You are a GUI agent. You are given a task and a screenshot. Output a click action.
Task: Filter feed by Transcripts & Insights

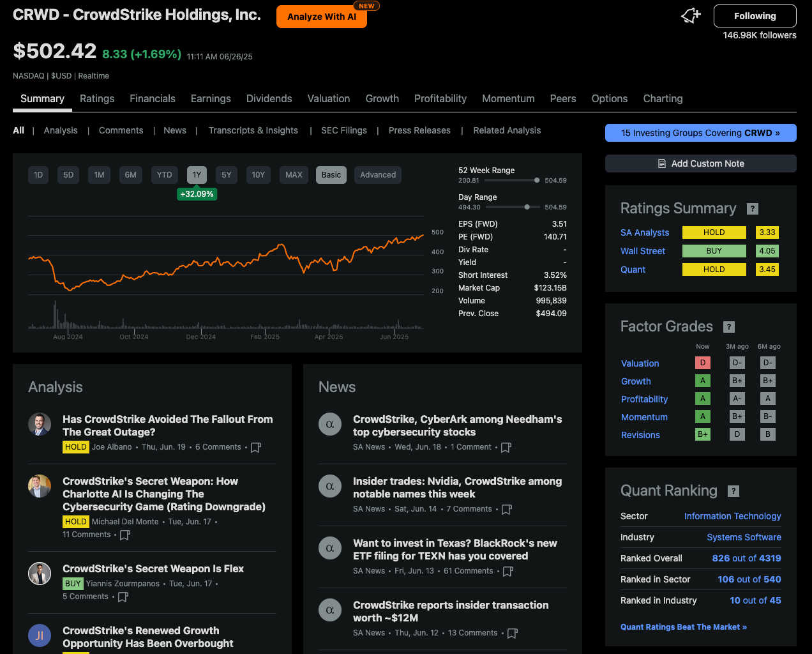coord(253,130)
